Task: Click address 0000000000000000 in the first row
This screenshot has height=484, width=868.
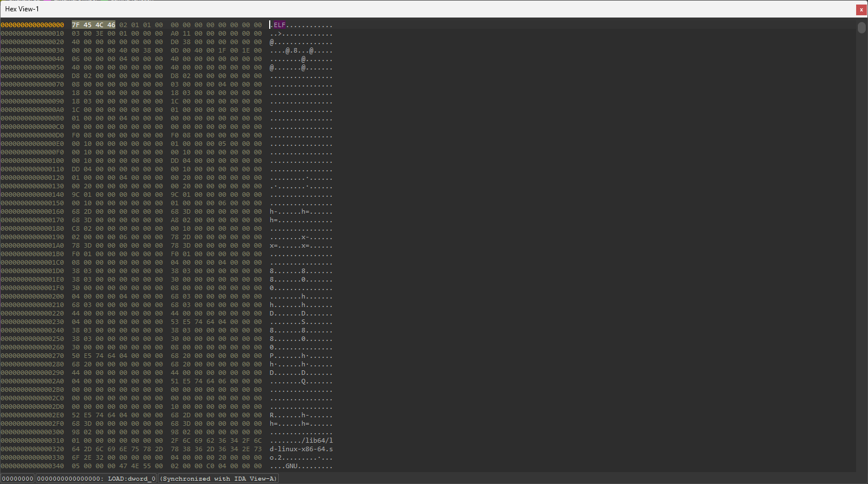Action: (x=32, y=25)
